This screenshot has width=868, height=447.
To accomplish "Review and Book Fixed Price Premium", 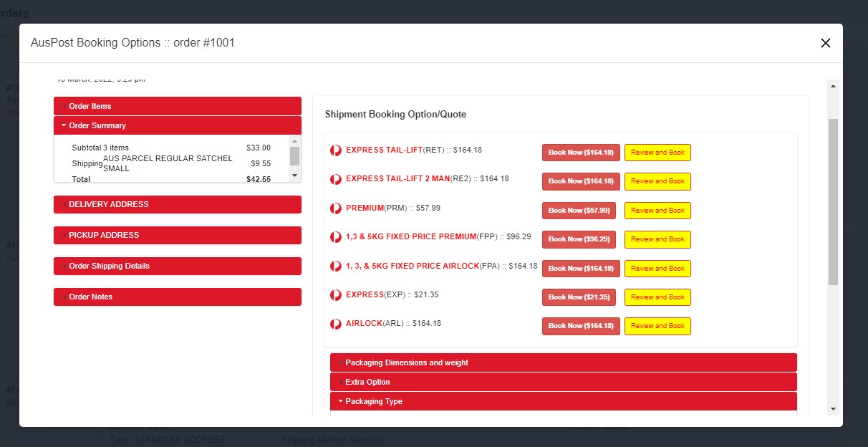I will pos(657,239).
